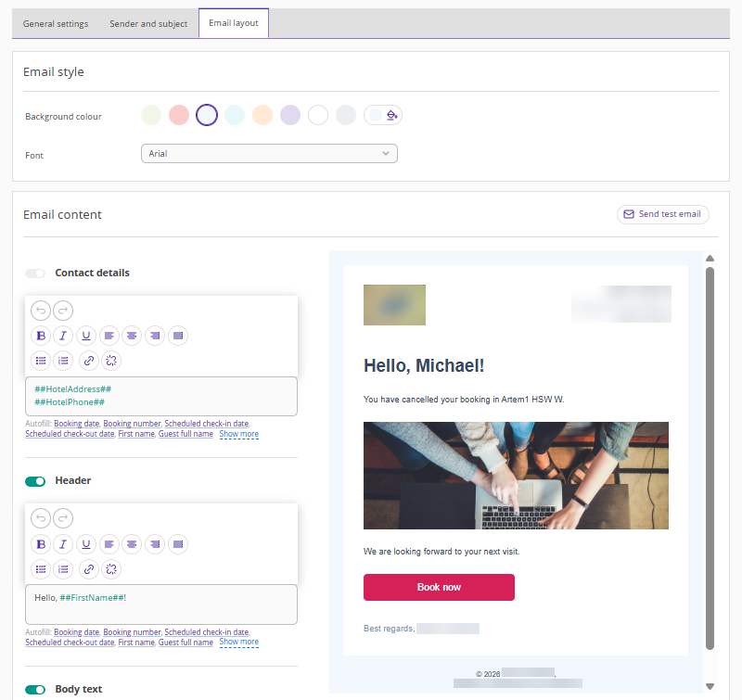Screen dimensions: 742x700
Task: Redo in the Header editor
Action: (x=63, y=518)
